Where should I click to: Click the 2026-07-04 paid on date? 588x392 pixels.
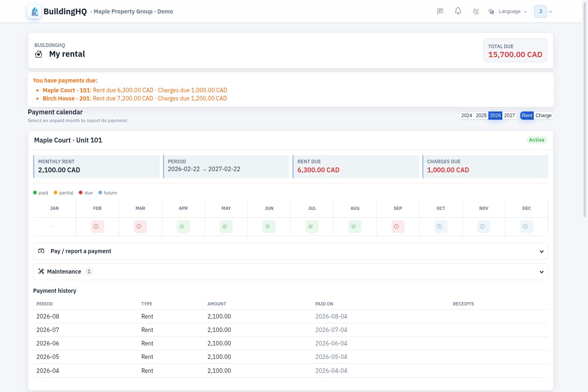coord(331,330)
